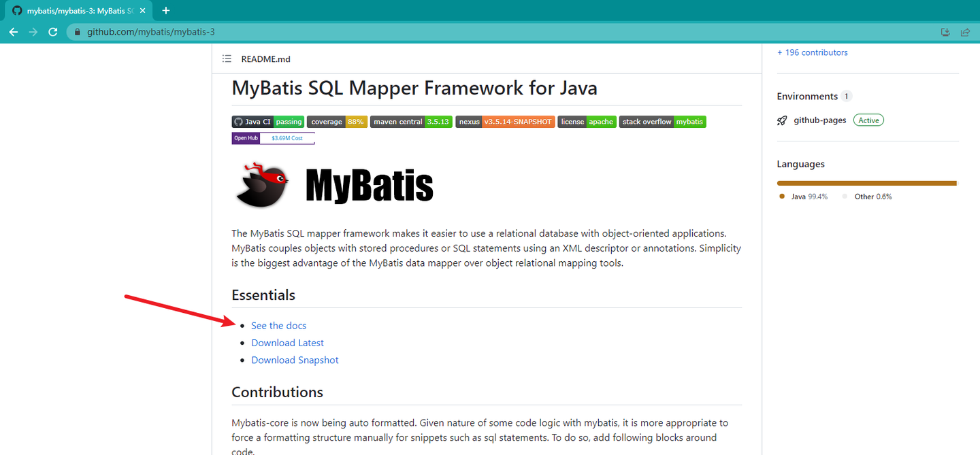
Task: Open the Download Snapshot link
Action: point(295,360)
